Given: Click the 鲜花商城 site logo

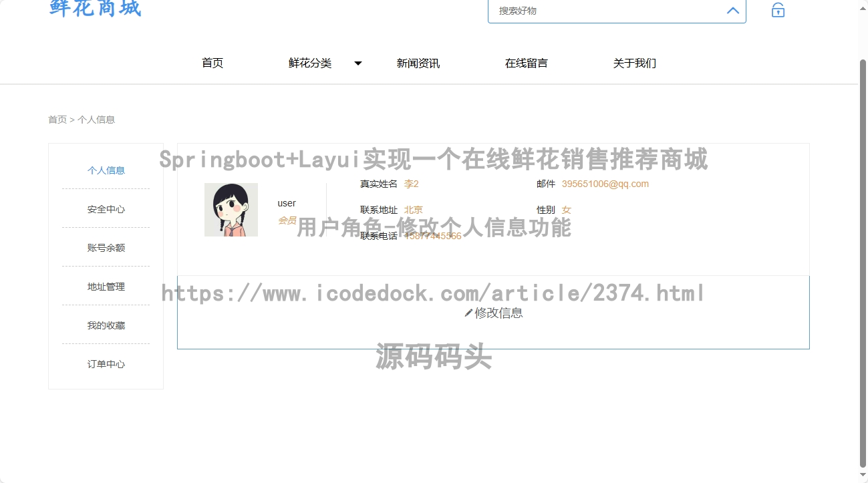Looking at the screenshot, I should click(95, 8).
